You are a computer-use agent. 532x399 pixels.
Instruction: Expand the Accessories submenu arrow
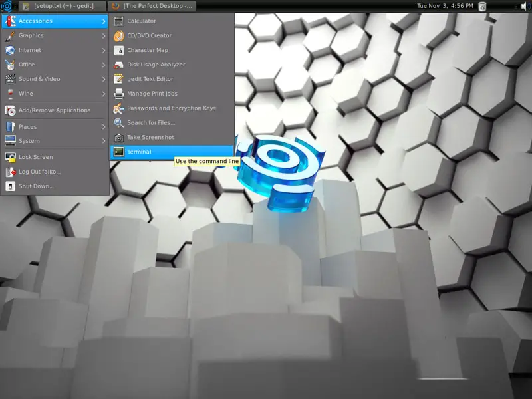tap(104, 21)
